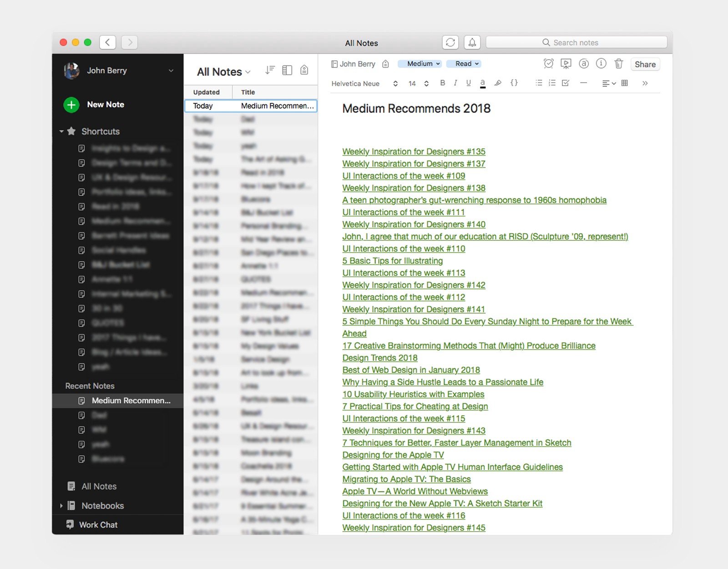
Task: Open Work Chat
Action: tap(97, 524)
